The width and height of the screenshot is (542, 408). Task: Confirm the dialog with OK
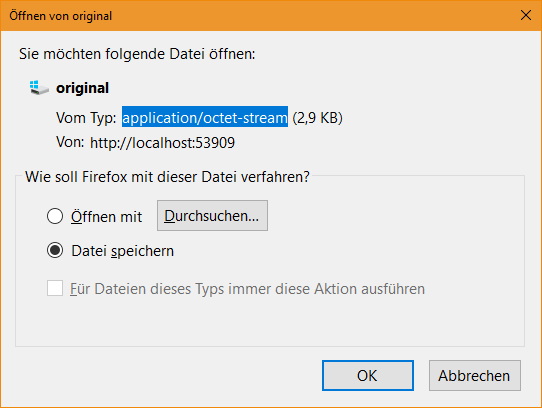tap(368, 375)
